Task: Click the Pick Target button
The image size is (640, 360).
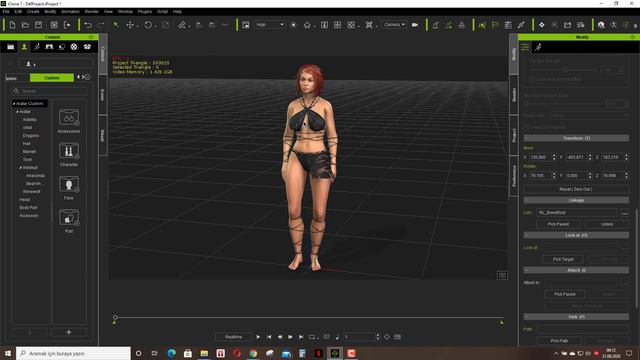Action: tap(563, 259)
